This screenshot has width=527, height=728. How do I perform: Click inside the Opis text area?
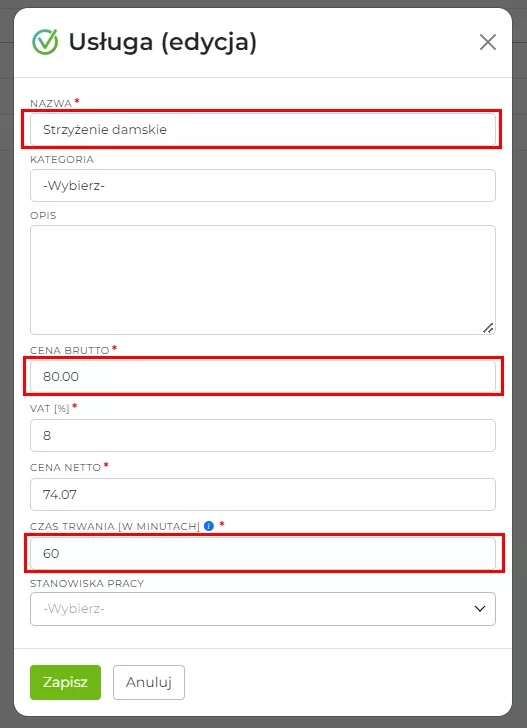click(263, 280)
